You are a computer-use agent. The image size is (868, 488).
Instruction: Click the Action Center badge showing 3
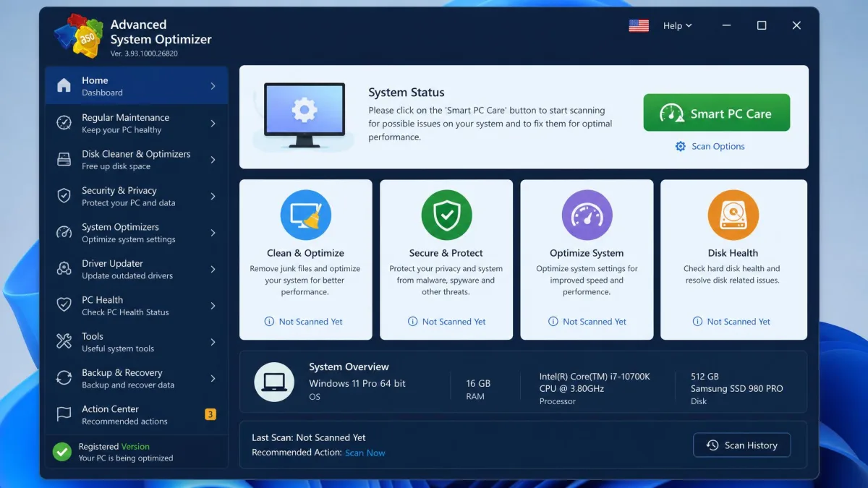[210, 414]
